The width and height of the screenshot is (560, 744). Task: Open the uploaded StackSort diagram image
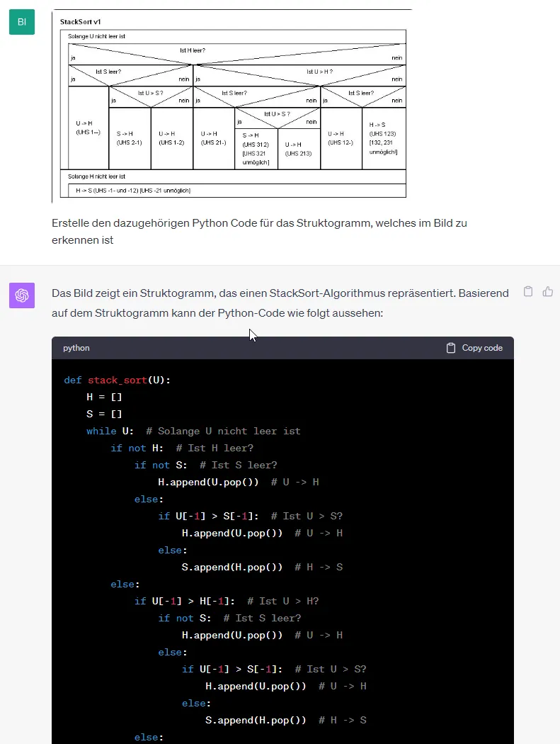click(232, 106)
